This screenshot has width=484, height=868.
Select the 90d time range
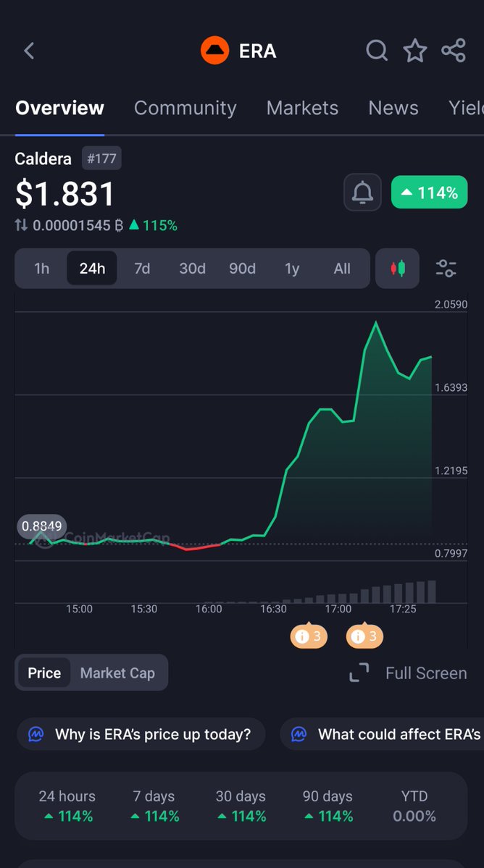click(242, 269)
